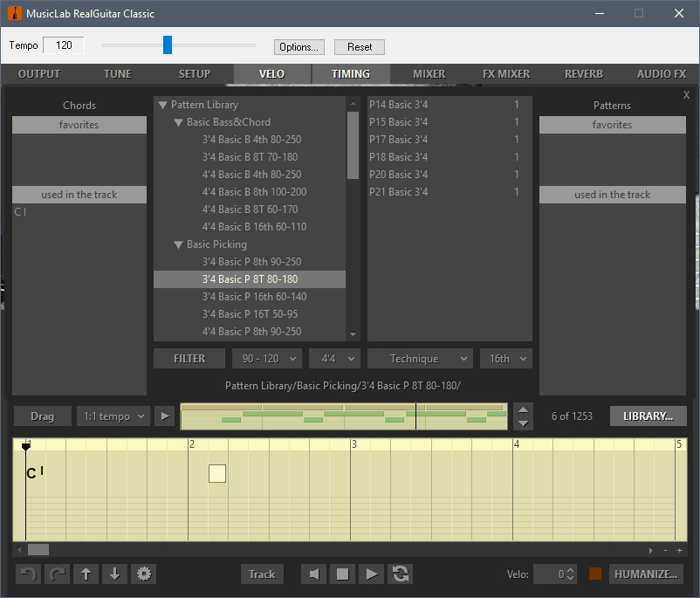Zoom in the track with plus
This screenshot has height=598, width=700.
pyautogui.click(x=679, y=550)
